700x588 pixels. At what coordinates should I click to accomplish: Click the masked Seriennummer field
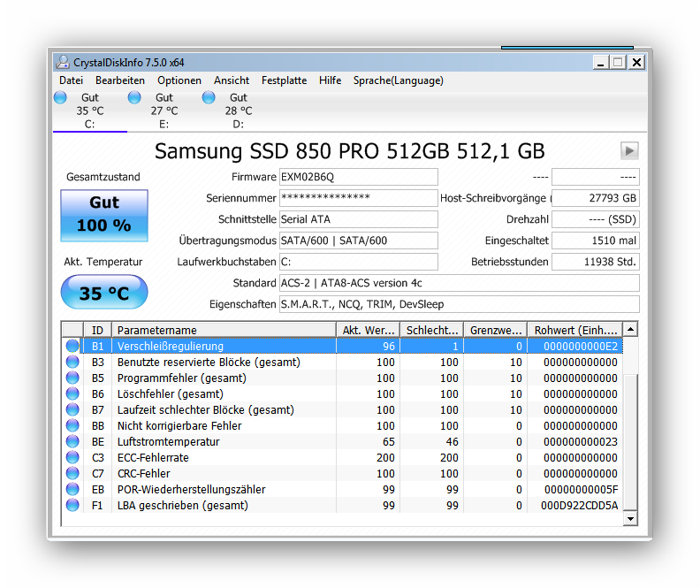coord(359,198)
